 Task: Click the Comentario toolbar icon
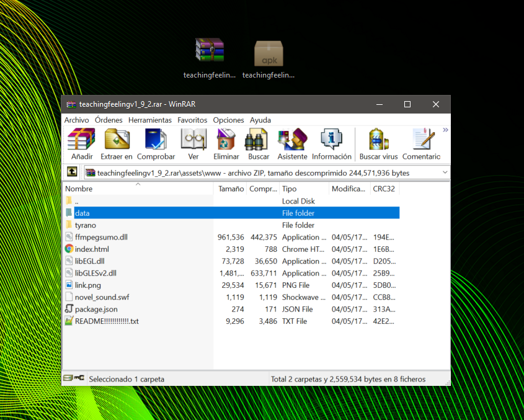(421, 144)
